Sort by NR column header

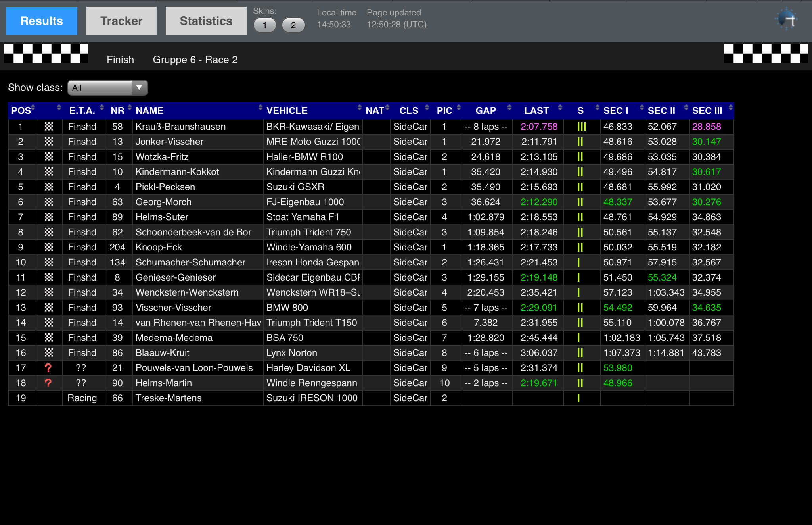coord(119,111)
